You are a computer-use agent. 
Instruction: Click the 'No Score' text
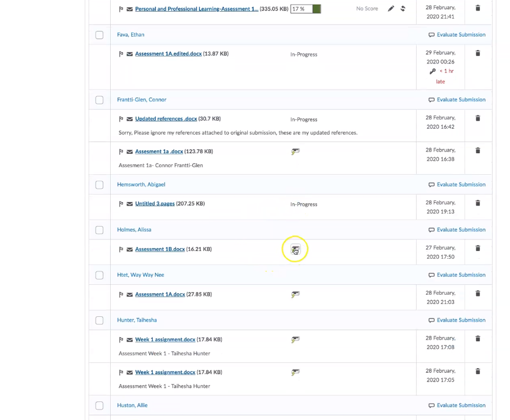click(367, 9)
